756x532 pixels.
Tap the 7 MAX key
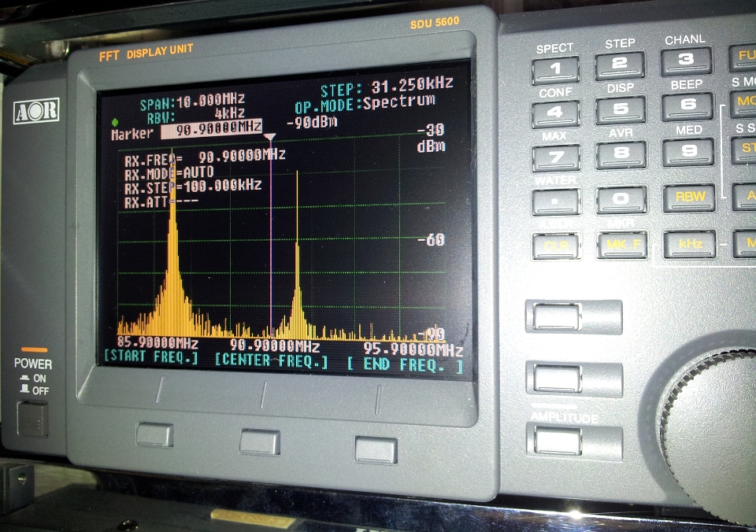[x=556, y=158]
